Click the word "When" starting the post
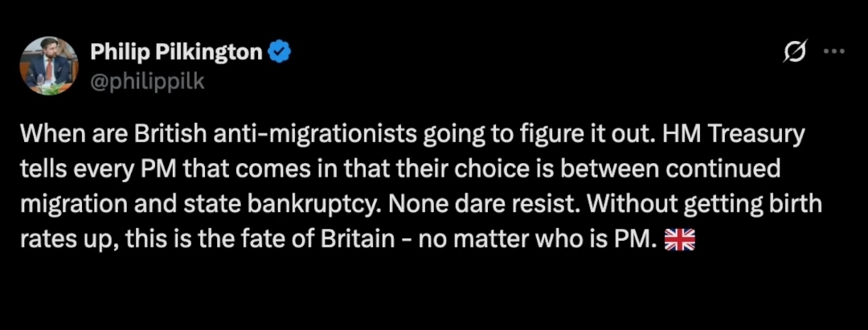868x330 pixels. [x=49, y=136]
